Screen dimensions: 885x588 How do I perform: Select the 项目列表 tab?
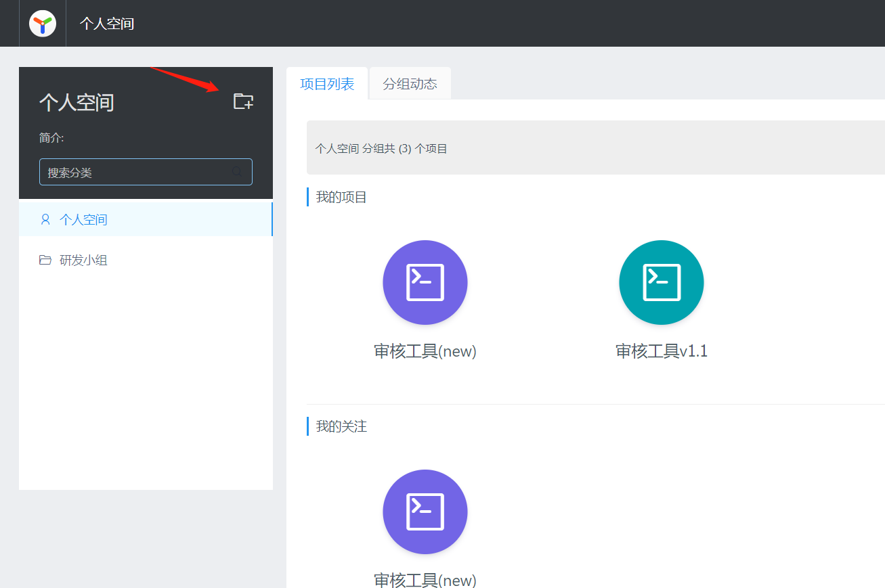point(327,83)
